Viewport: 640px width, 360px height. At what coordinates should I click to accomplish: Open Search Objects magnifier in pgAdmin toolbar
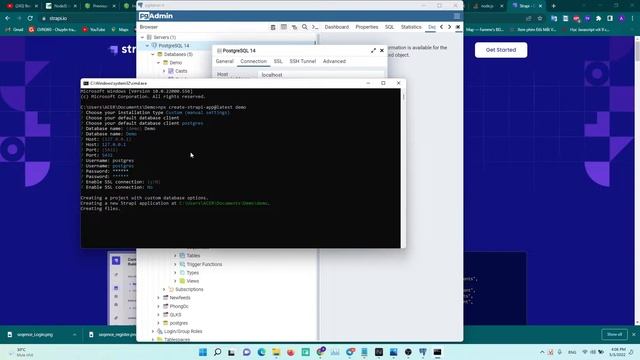304,27
